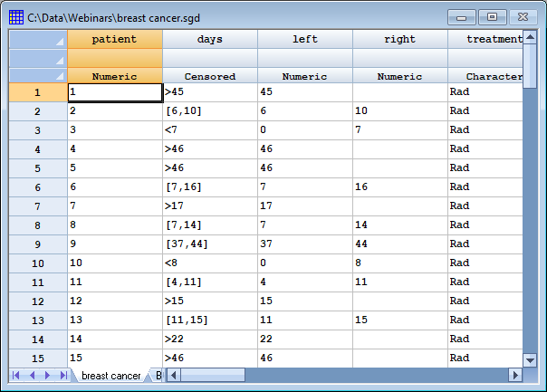Select the 'days' column header
547x392 pixels.
pos(210,39)
